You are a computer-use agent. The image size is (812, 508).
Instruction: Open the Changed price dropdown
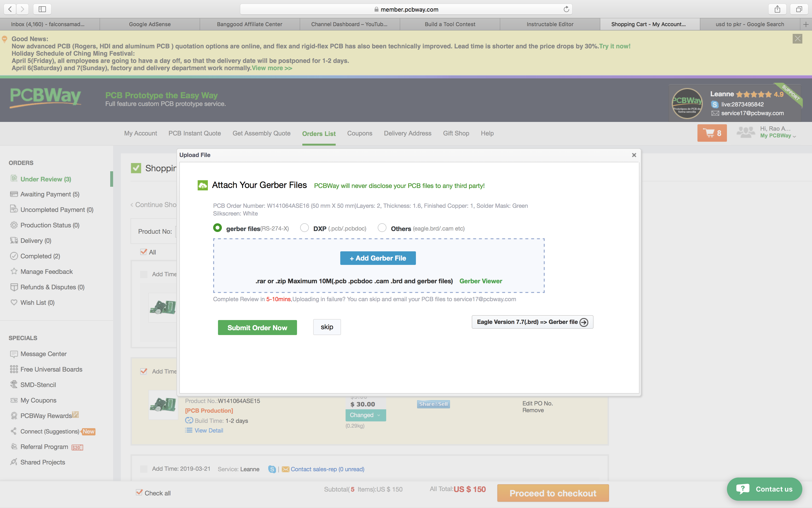pyautogui.click(x=365, y=415)
